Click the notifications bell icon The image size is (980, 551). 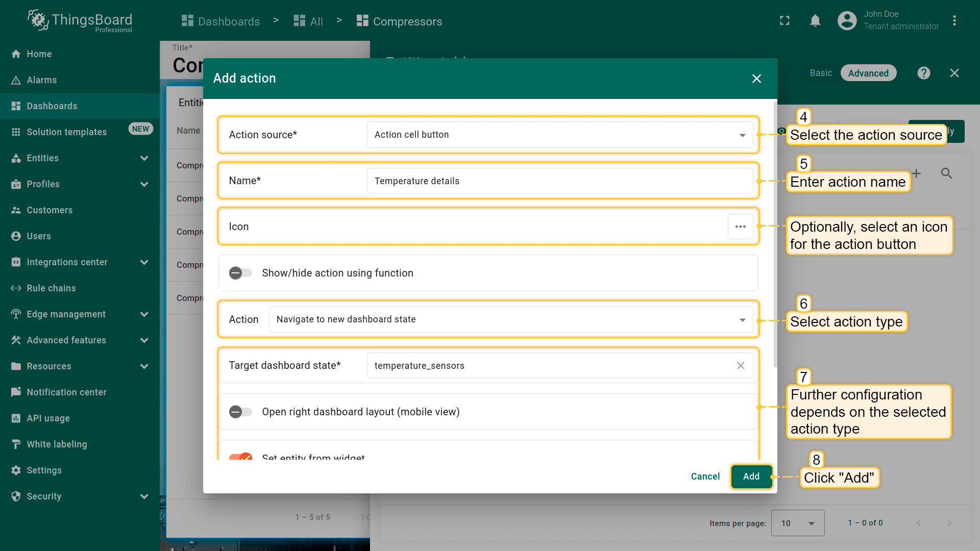click(815, 21)
